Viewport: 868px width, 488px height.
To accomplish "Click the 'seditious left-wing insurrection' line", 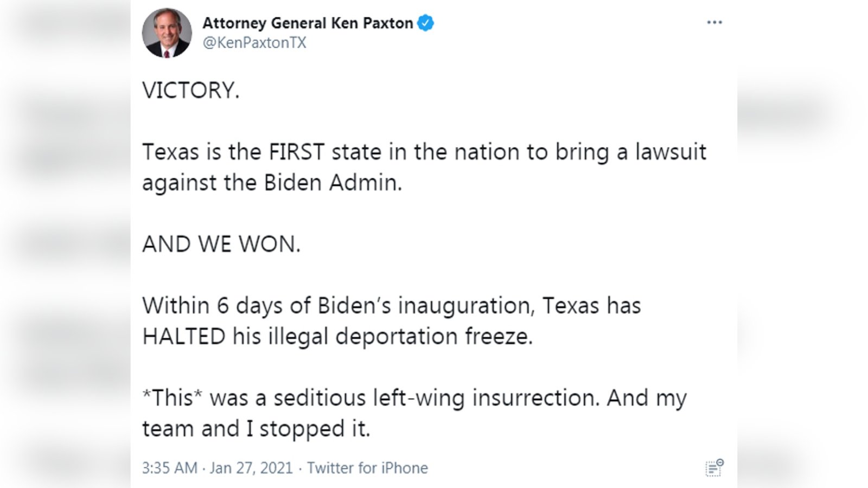I will 414,398.
